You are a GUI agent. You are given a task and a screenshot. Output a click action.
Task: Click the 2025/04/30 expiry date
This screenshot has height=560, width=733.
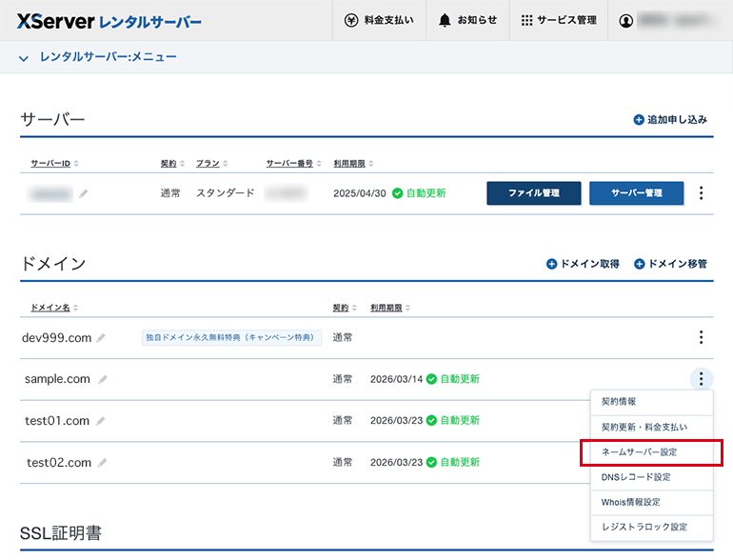pyautogui.click(x=360, y=193)
